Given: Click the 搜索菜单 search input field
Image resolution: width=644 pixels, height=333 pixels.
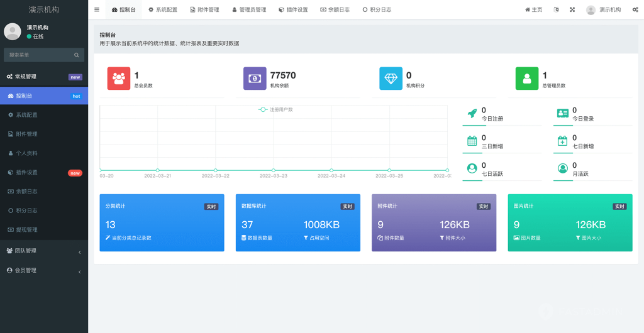Looking at the screenshot, I should pos(38,55).
